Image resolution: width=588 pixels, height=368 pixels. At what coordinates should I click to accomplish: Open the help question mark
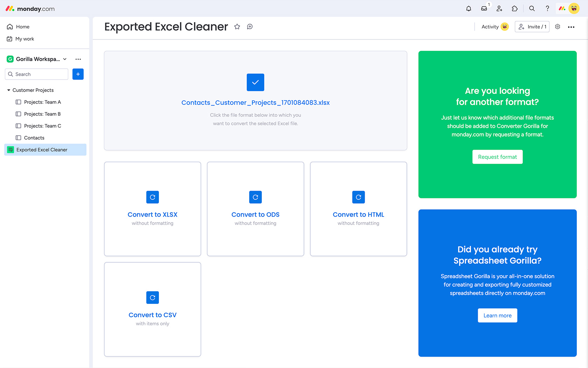point(547,9)
